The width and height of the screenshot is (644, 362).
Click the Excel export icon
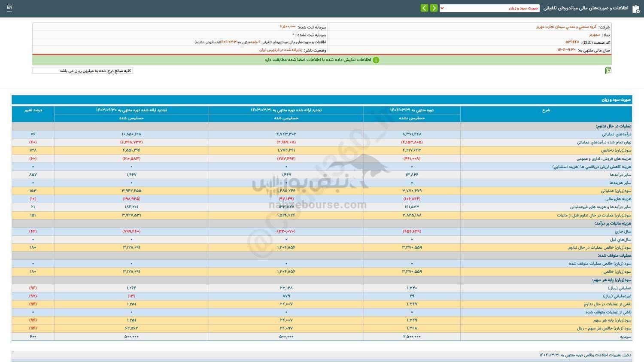pos(608,70)
